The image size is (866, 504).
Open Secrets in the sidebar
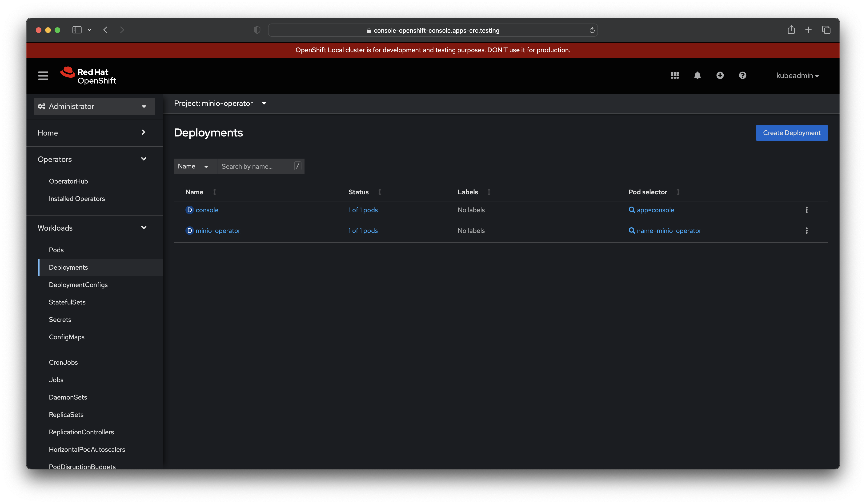[60, 320]
